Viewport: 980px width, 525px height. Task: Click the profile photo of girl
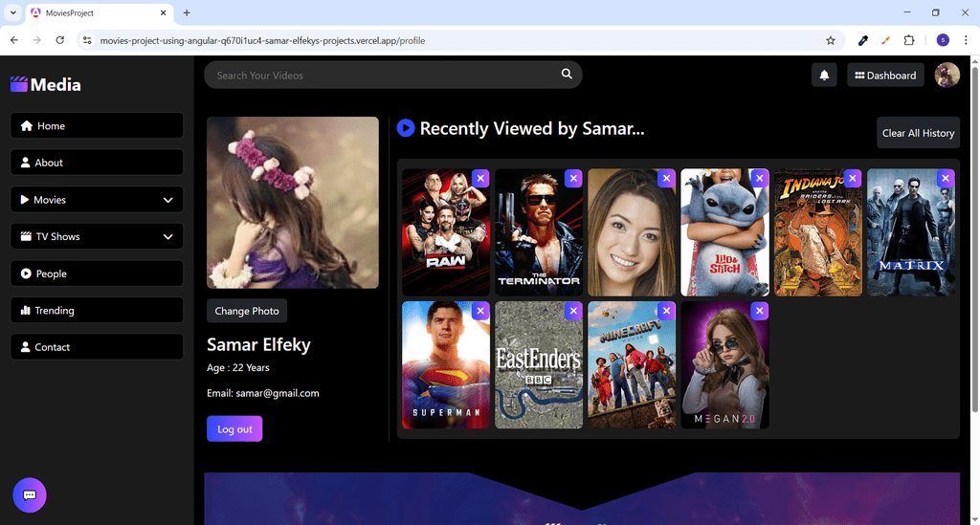pos(293,203)
